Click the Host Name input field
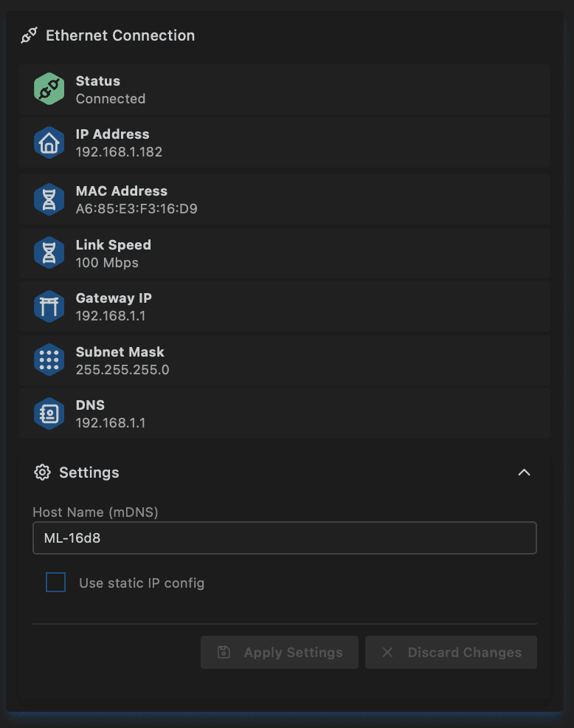Image resolution: width=574 pixels, height=728 pixels. [x=284, y=538]
